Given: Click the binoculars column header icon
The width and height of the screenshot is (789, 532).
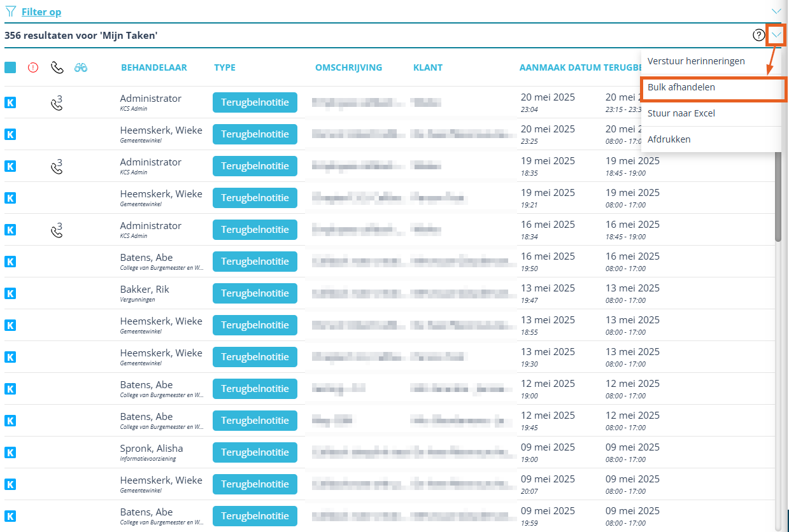Looking at the screenshot, I should point(81,67).
